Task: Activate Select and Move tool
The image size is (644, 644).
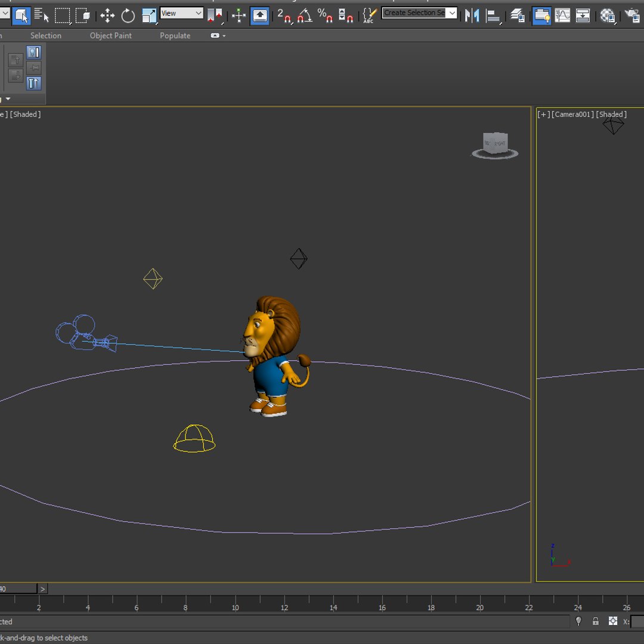Action: pyautogui.click(x=107, y=16)
